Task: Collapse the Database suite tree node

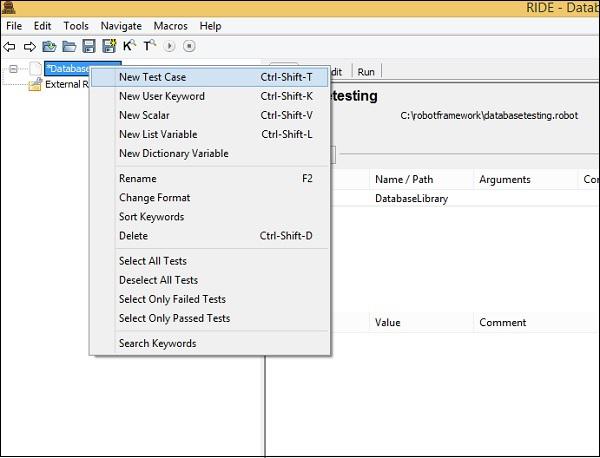Action: 13,69
